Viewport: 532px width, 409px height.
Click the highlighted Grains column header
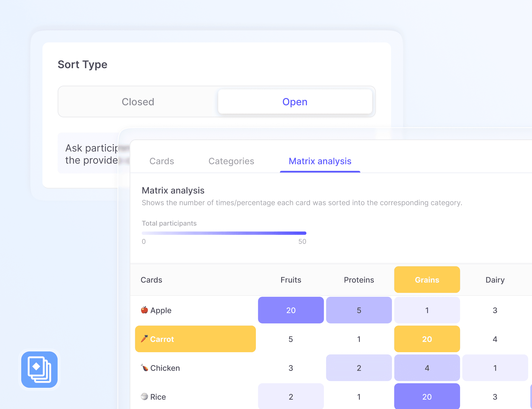[427, 280]
